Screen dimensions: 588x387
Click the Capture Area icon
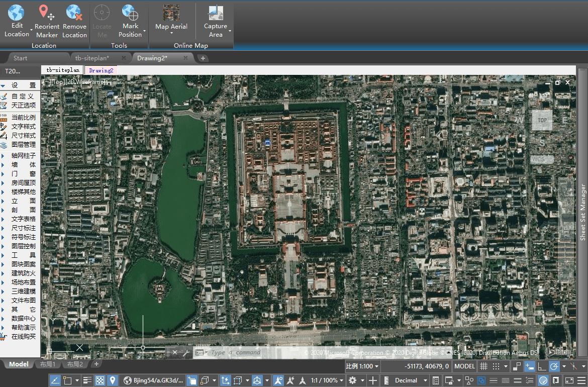pyautogui.click(x=216, y=12)
